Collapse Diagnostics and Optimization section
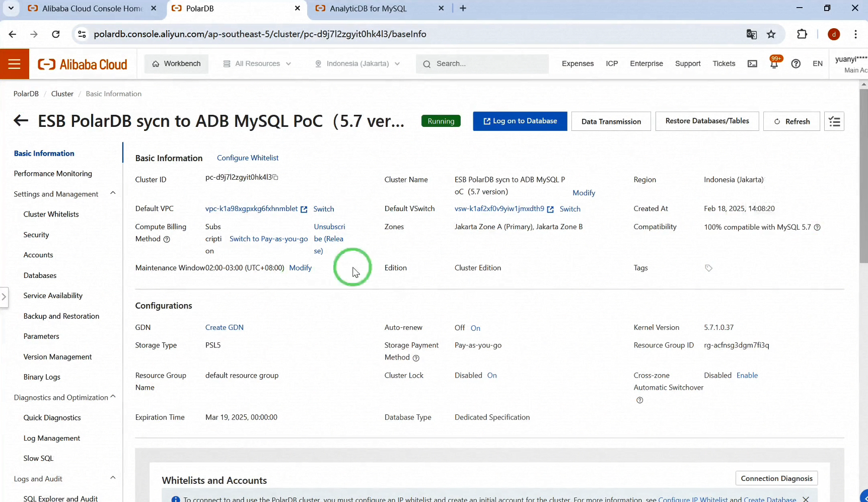 (x=113, y=397)
